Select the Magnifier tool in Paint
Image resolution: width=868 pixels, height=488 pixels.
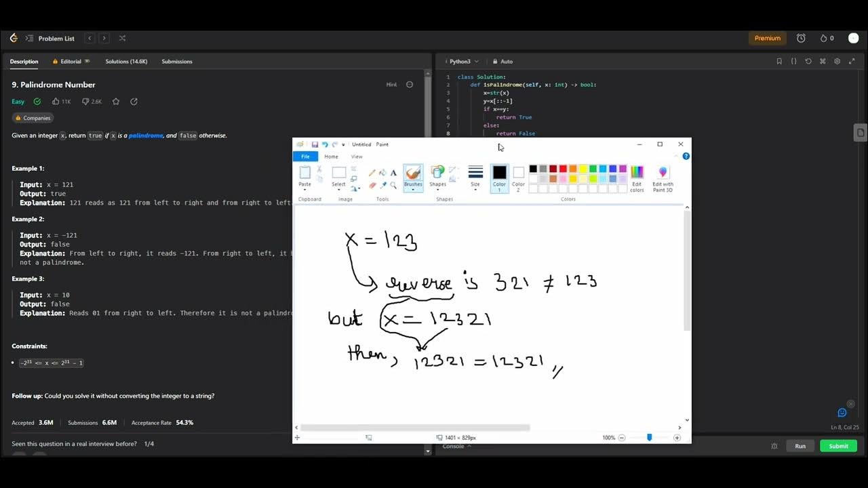click(x=393, y=185)
